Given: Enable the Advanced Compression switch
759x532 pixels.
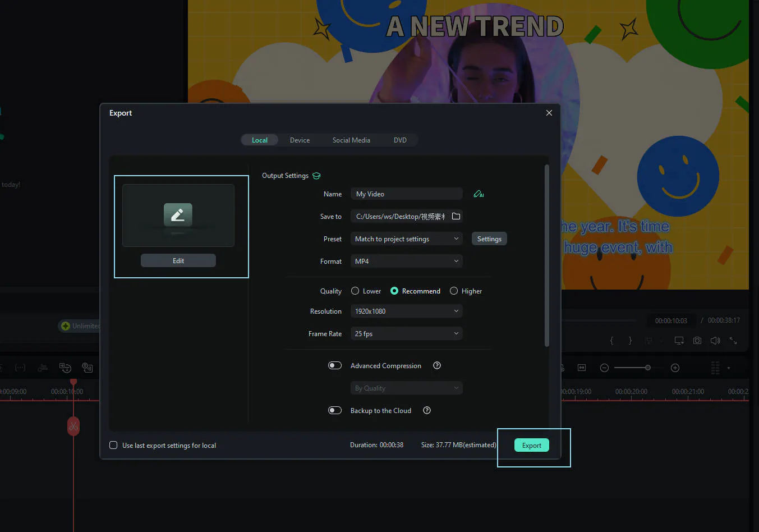Looking at the screenshot, I should pos(335,365).
